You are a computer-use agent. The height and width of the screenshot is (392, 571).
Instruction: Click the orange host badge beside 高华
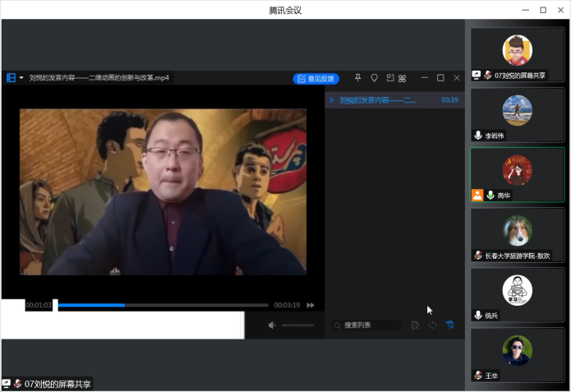(x=477, y=195)
